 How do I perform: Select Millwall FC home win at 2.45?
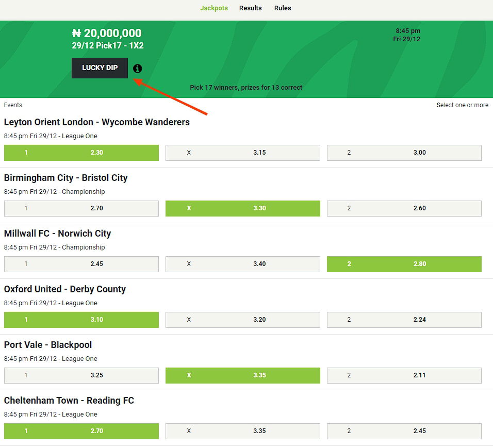(x=81, y=264)
